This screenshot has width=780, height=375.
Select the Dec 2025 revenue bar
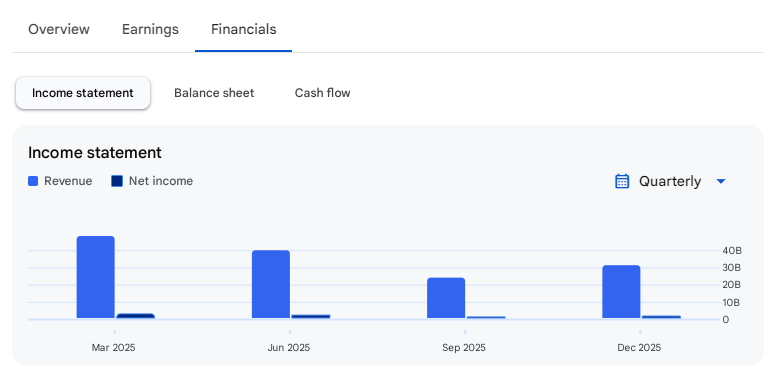click(621, 291)
